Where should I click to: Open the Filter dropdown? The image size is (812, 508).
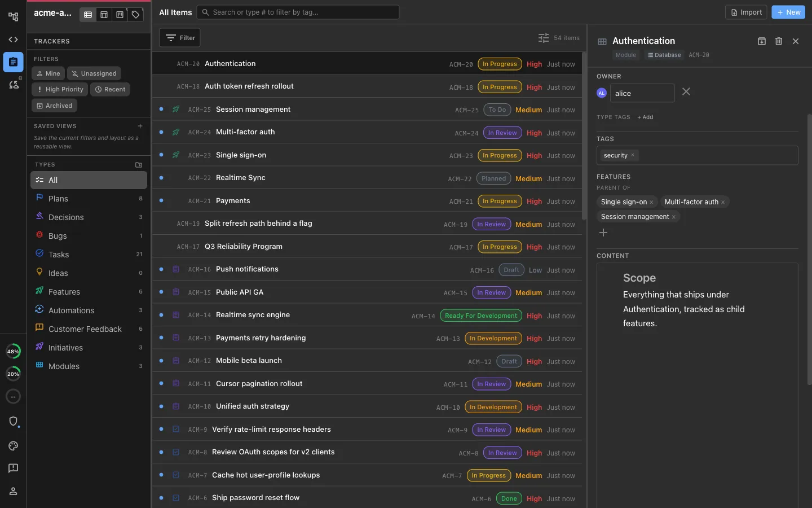click(180, 38)
